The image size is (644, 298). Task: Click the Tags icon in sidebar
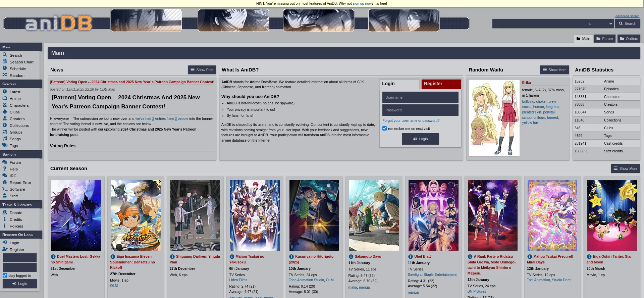5,145
